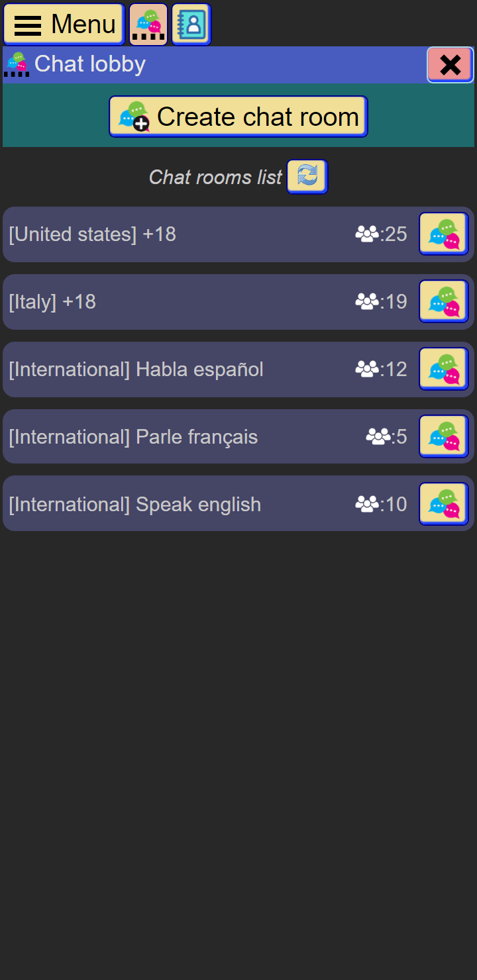Click the Chat rooms list label
This screenshot has height=980, width=477.
[x=215, y=177]
